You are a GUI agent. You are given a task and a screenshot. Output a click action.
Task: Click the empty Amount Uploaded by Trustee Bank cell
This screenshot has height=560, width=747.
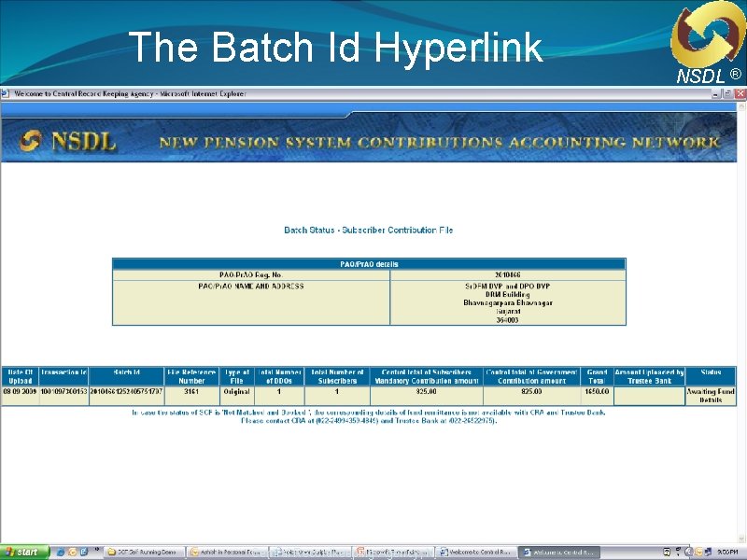coord(649,396)
